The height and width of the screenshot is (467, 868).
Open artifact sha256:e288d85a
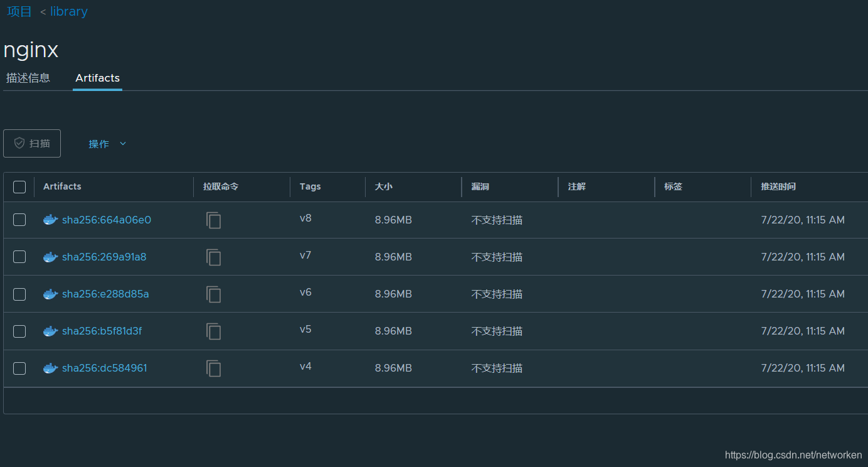[x=105, y=294]
